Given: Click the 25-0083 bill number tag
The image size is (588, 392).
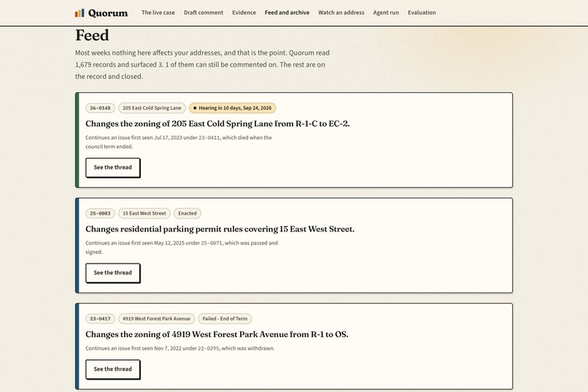Looking at the screenshot, I should pos(100,213).
